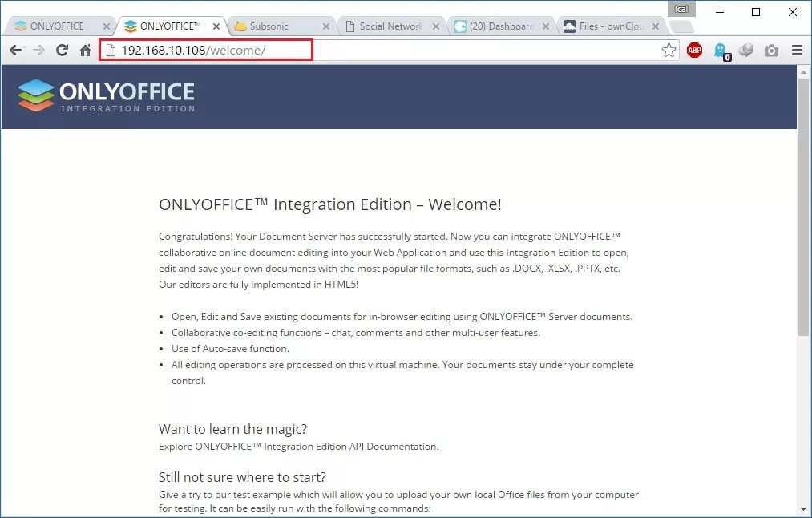Reload the welcome page

[63, 51]
